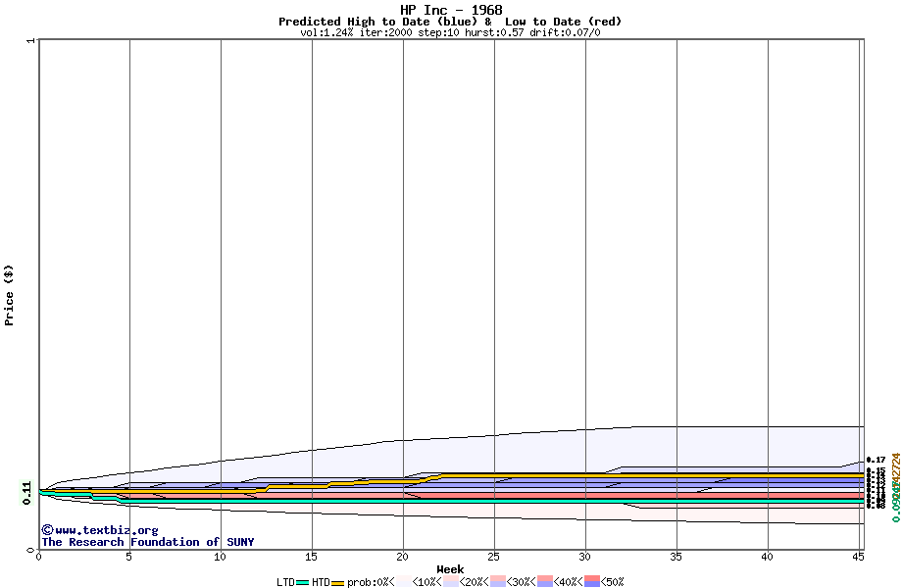Screen dimensions: 902x588
Task: Click the x-axis tick label '10'
Action: tap(221, 557)
